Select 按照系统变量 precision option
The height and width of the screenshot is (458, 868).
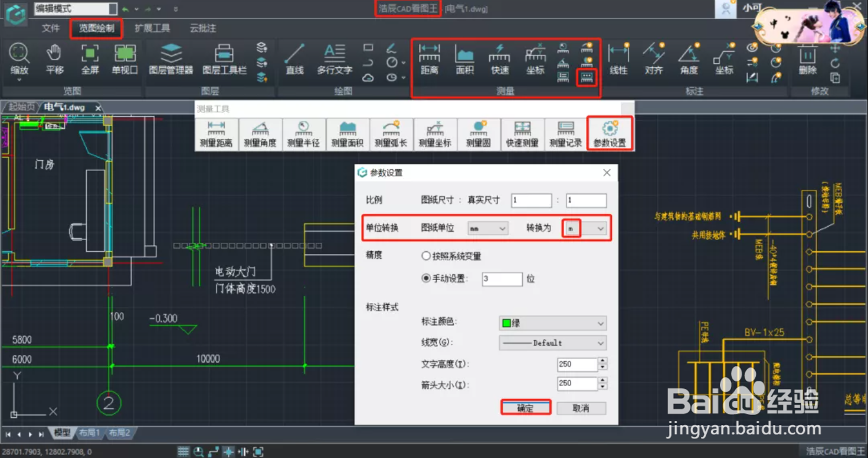(425, 256)
